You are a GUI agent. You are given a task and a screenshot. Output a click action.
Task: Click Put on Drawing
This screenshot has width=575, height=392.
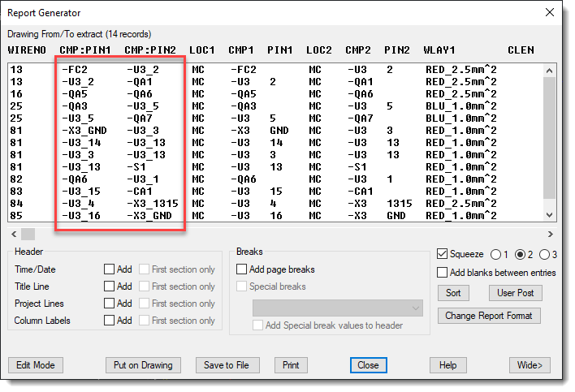pos(143,365)
